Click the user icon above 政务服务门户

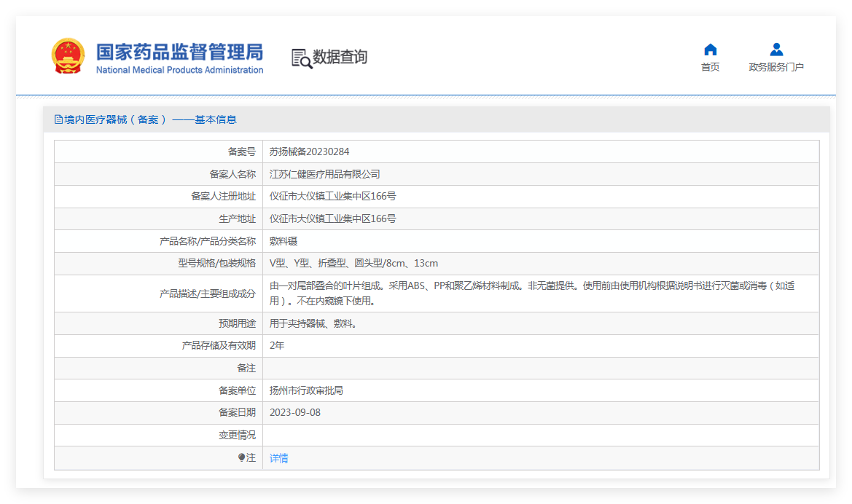coord(776,50)
